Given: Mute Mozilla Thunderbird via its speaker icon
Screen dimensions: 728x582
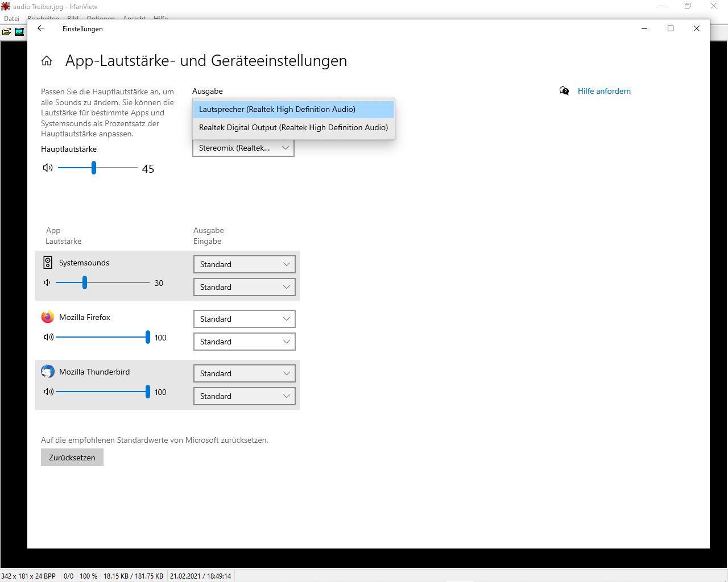Looking at the screenshot, I should [48, 392].
